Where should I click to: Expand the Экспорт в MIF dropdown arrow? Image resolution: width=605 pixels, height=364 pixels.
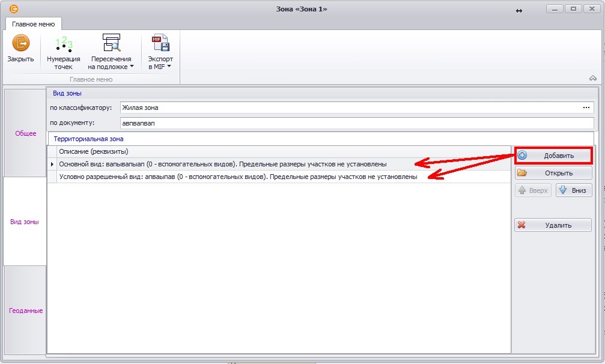coord(169,67)
